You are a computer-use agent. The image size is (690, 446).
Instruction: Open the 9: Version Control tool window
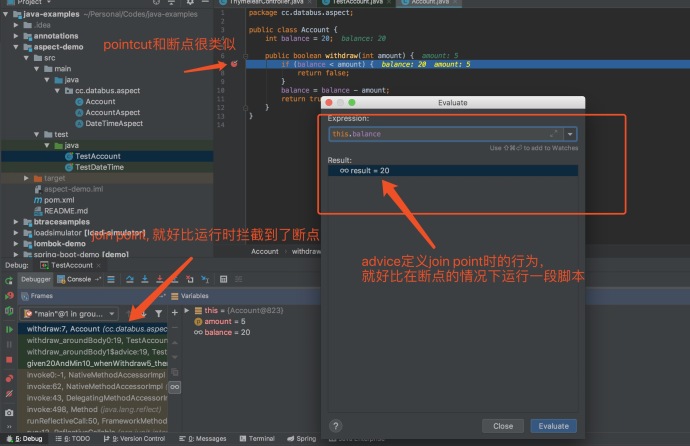(x=134, y=439)
